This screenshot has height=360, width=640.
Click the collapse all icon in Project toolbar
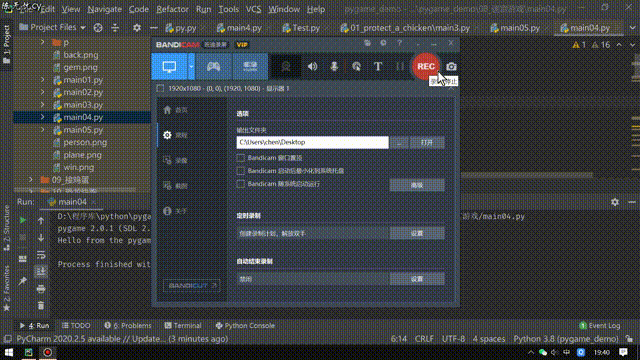click(x=115, y=28)
